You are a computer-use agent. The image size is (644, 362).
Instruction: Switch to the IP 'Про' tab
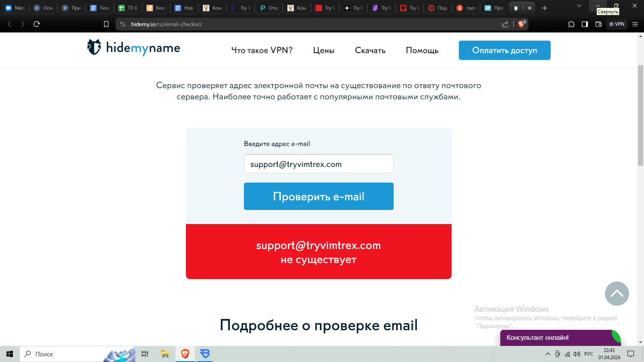494,8
